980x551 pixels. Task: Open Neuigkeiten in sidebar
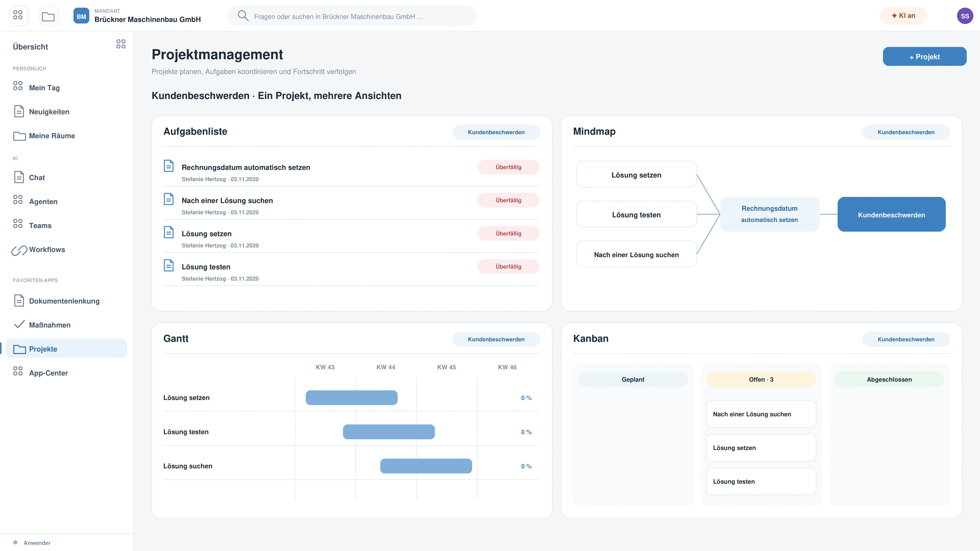click(66, 111)
